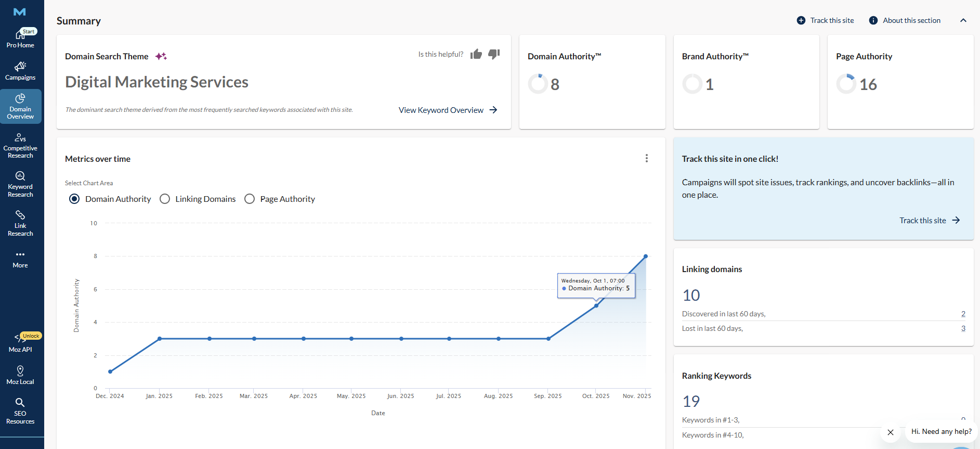Open Metrics over time options menu
This screenshot has width=980, height=449.
(646, 158)
